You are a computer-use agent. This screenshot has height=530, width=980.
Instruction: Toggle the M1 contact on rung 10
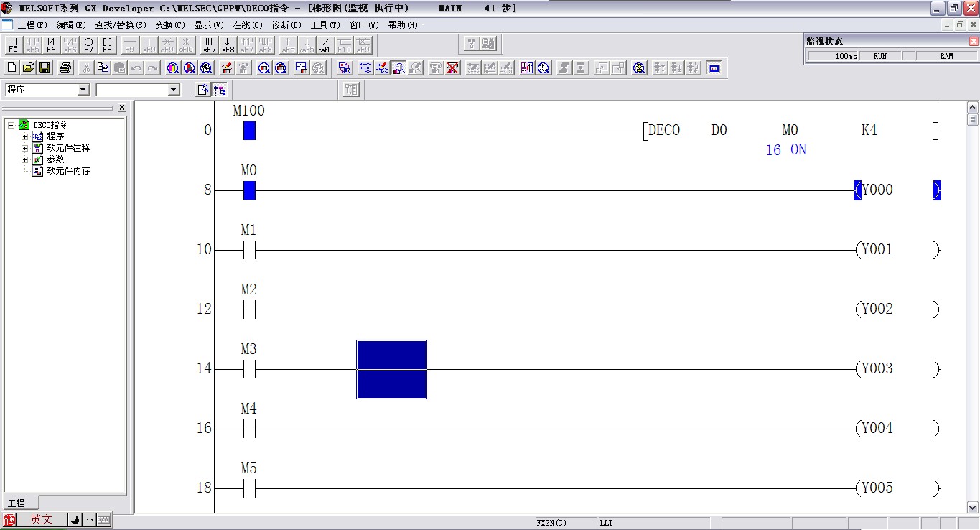click(249, 250)
